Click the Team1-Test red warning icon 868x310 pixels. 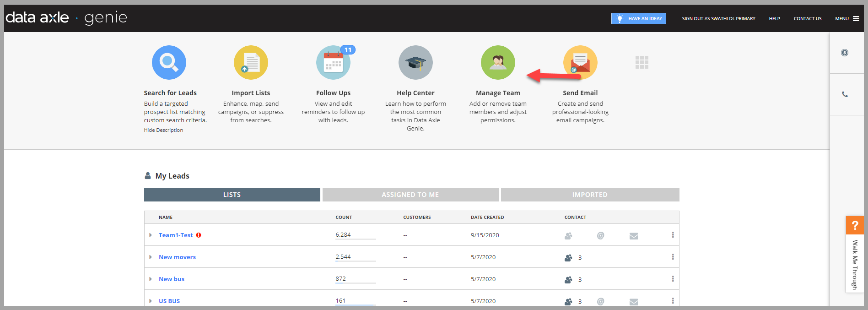pos(199,235)
